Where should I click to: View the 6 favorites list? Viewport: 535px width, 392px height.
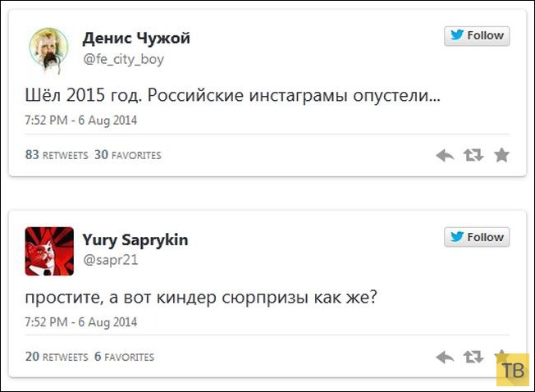124,357
